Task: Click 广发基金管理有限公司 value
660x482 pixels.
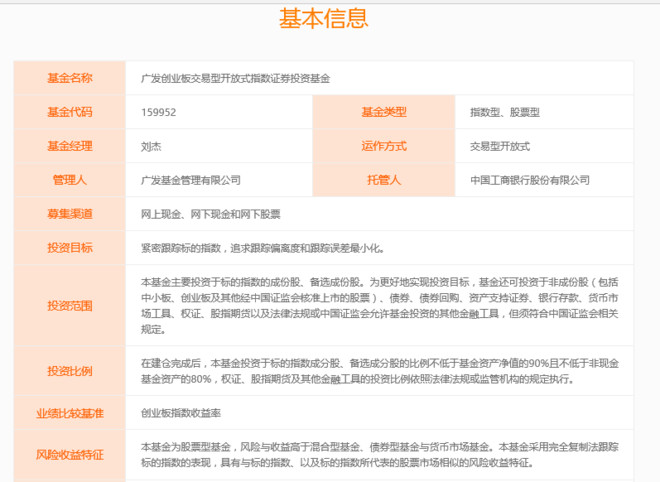Action: coord(191,181)
